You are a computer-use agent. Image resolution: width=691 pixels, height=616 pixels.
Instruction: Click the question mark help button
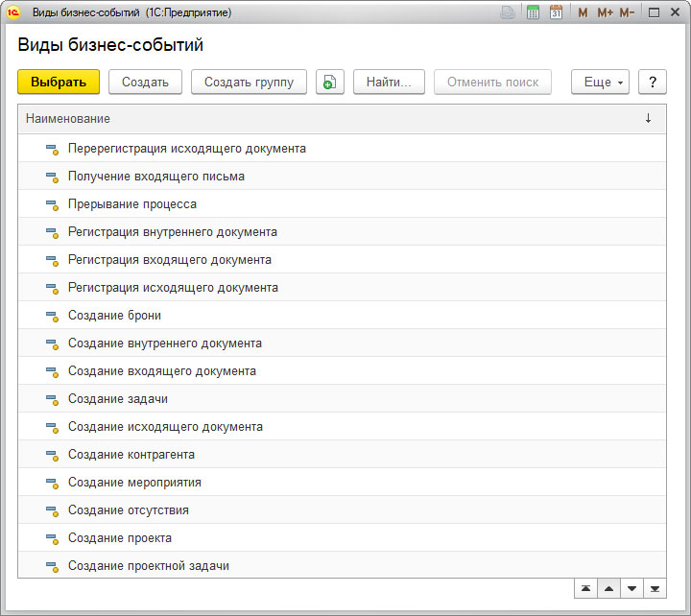pos(653,83)
